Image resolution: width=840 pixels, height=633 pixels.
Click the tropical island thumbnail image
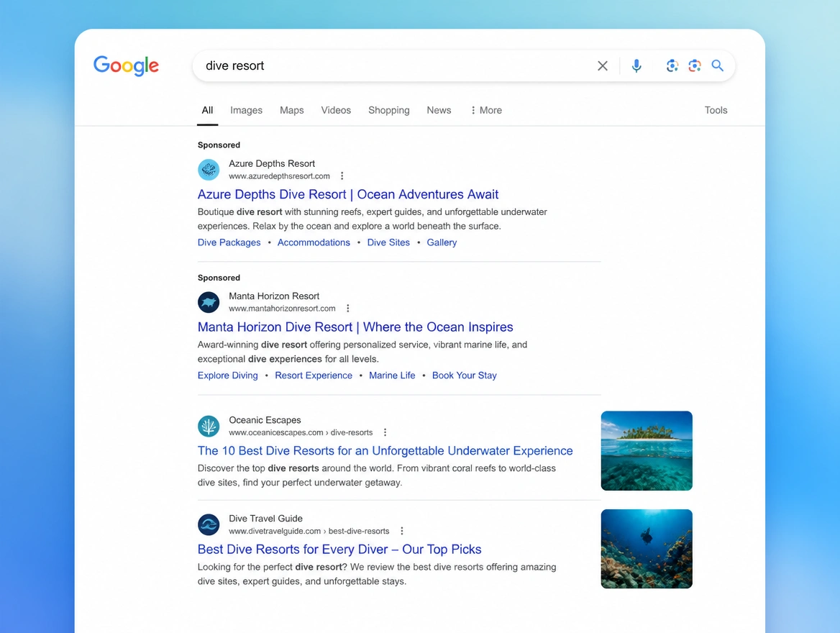pos(647,451)
